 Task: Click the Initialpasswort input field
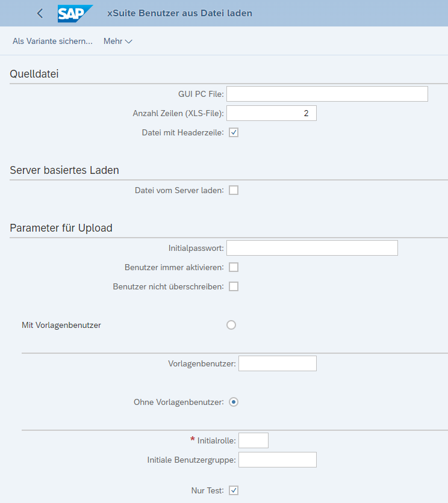pyautogui.click(x=312, y=248)
